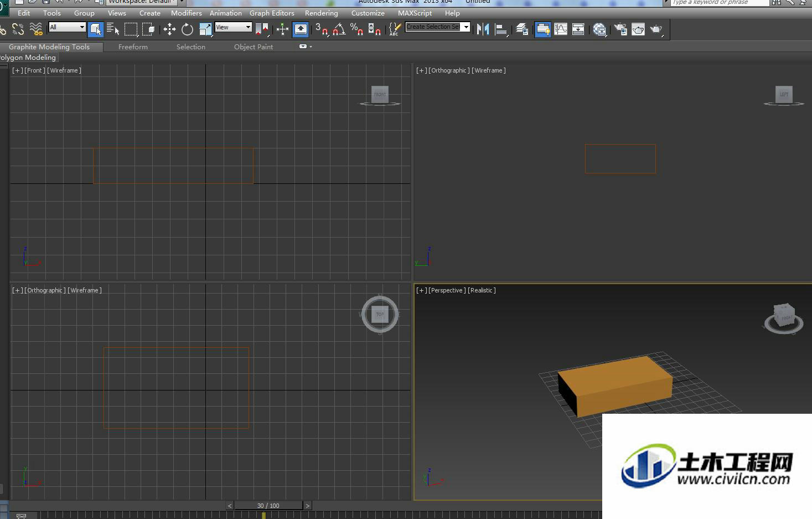Open the Rendered Frame Window
The image size is (812, 519).
pyautogui.click(x=638, y=29)
